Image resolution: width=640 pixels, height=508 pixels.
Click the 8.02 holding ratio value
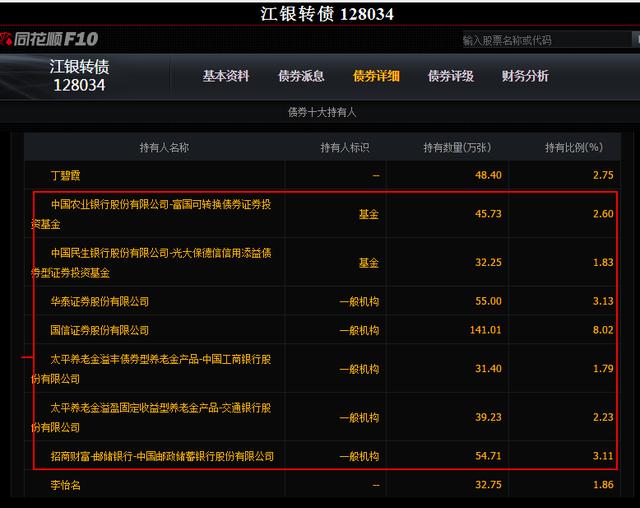point(603,330)
